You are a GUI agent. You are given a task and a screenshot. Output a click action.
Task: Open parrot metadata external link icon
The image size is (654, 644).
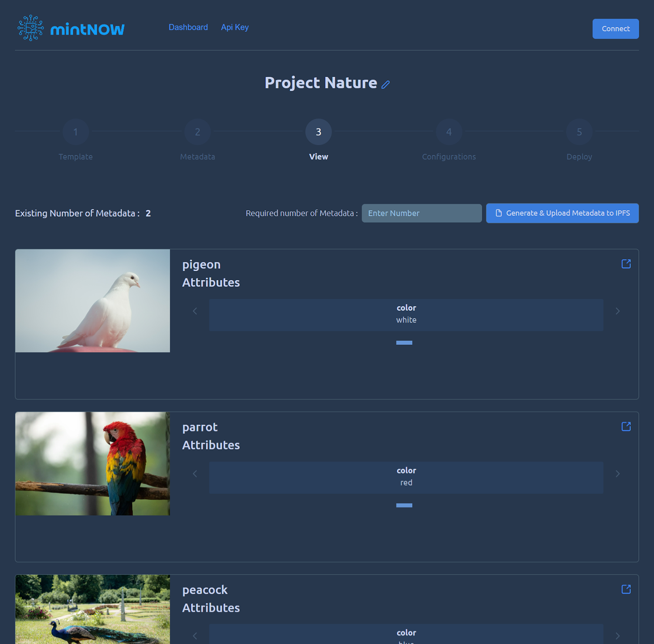click(626, 426)
